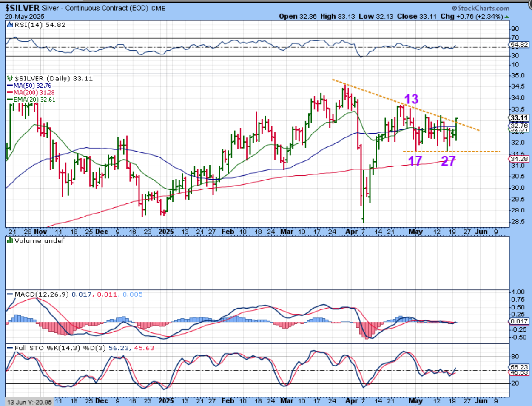Image resolution: width=532 pixels, height=406 pixels.
Task: Click the 31.28 MA(200) price tag
Action: pos(519,159)
